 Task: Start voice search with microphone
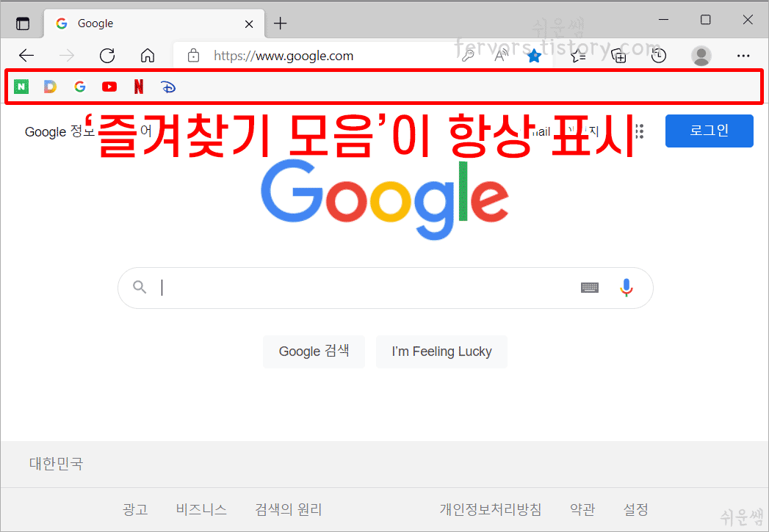627,288
